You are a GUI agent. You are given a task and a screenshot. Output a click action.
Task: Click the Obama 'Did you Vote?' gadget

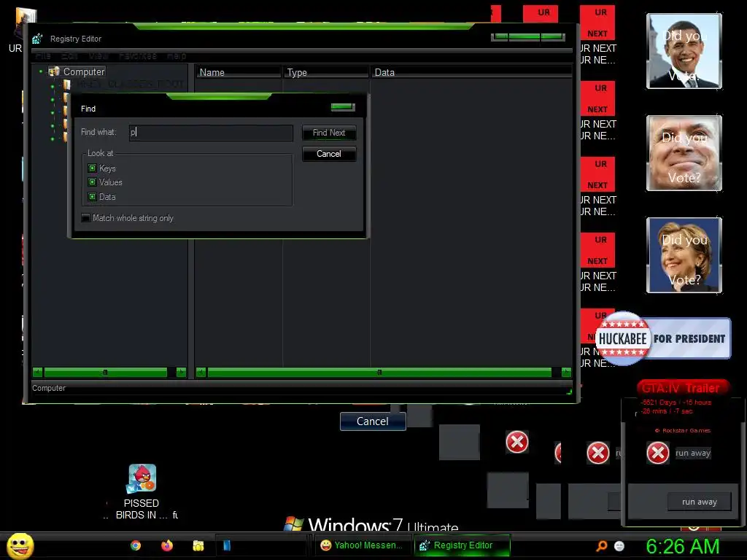(684, 51)
